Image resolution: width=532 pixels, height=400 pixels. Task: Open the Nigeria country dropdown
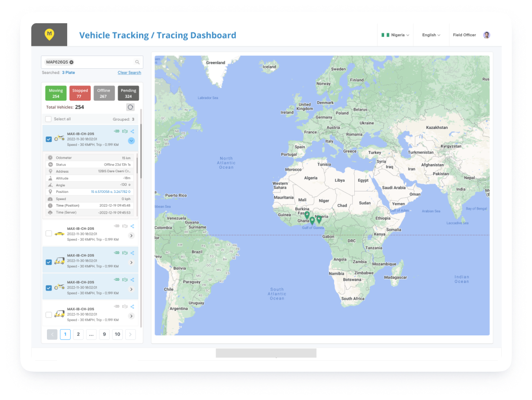[x=396, y=35]
